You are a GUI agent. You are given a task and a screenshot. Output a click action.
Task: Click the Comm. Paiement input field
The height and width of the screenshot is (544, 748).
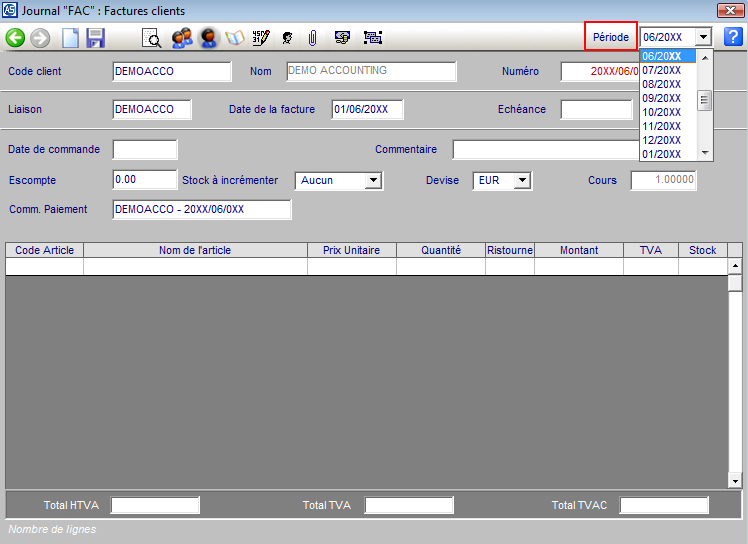(x=202, y=209)
